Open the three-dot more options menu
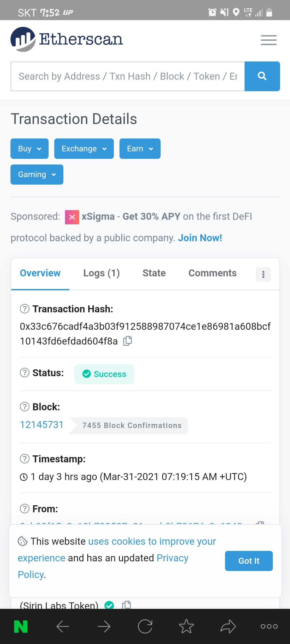This screenshot has width=290, height=644. [x=263, y=274]
